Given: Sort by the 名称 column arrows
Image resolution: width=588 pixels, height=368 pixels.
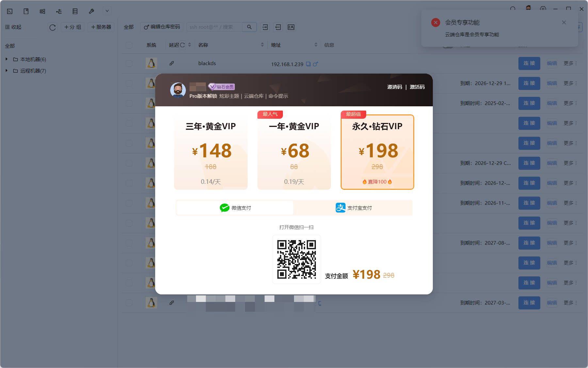Looking at the screenshot, I should click(x=262, y=45).
